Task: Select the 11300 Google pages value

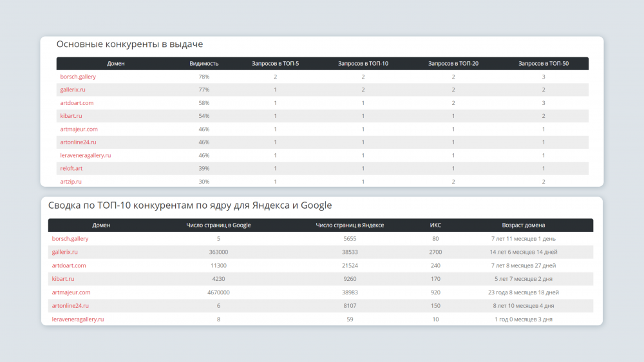Action: (x=218, y=265)
